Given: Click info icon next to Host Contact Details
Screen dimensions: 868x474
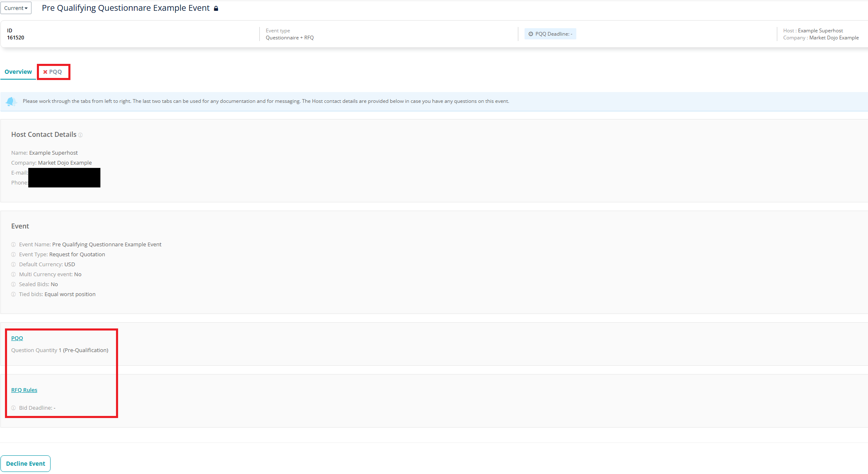Looking at the screenshot, I should coord(80,135).
